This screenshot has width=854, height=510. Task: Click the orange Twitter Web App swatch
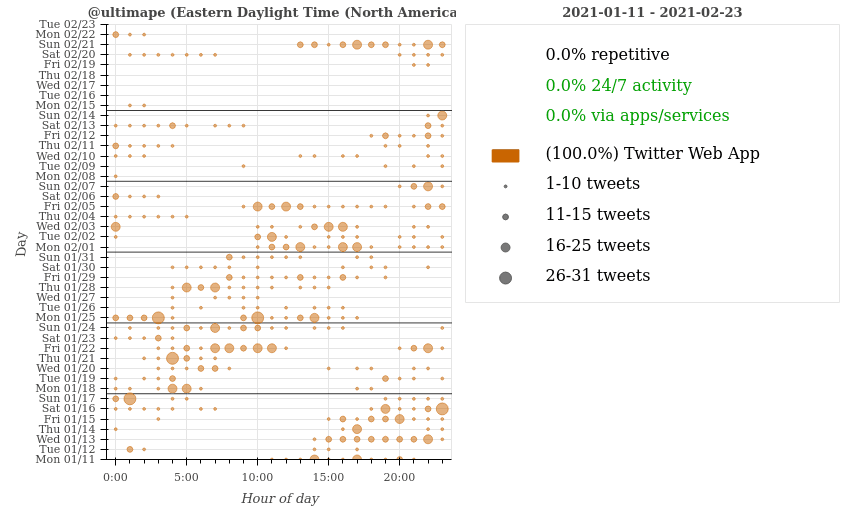click(x=505, y=155)
